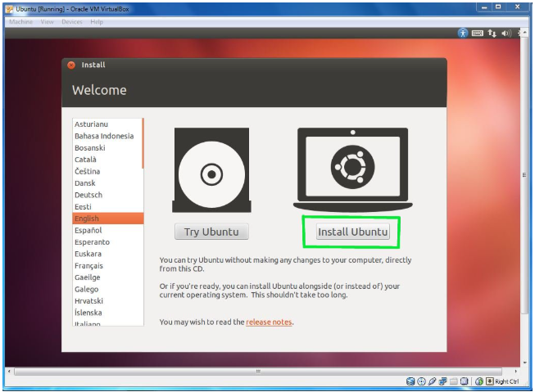
Task: Minimize the VirtualBox window
Action: [x=484, y=7]
